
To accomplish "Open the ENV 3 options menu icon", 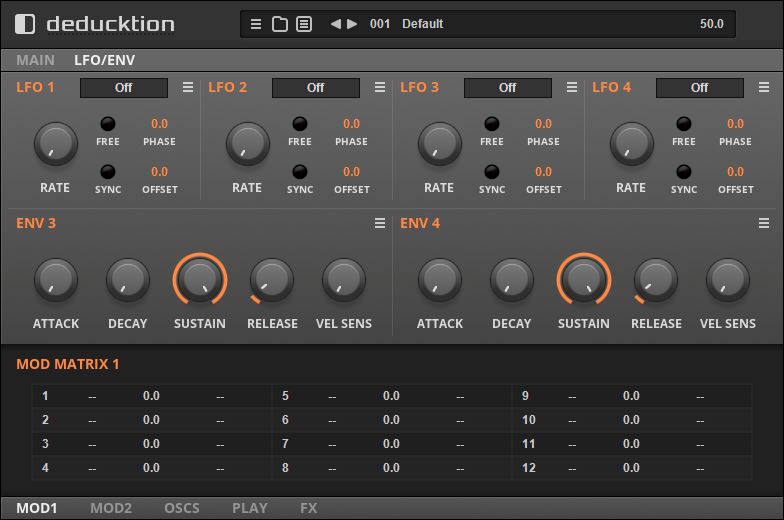I will point(380,224).
